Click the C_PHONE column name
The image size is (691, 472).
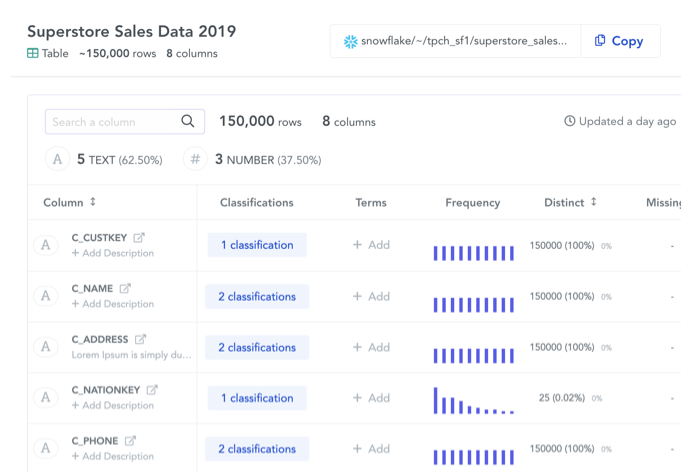coord(95,441)
